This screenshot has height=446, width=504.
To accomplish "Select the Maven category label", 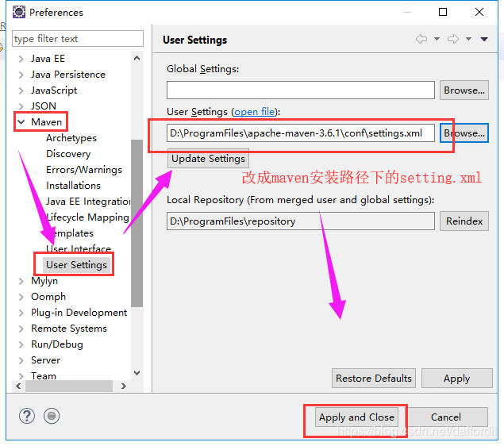I will 46,122.
